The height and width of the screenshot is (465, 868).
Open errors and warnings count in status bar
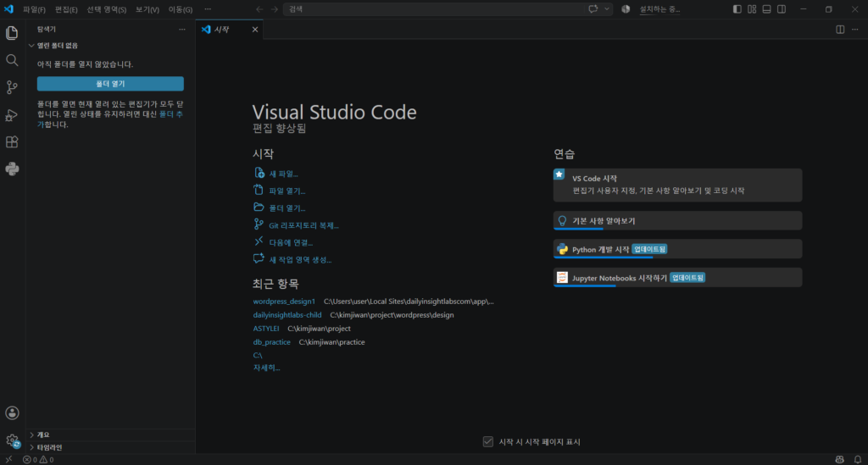[38, 459]
